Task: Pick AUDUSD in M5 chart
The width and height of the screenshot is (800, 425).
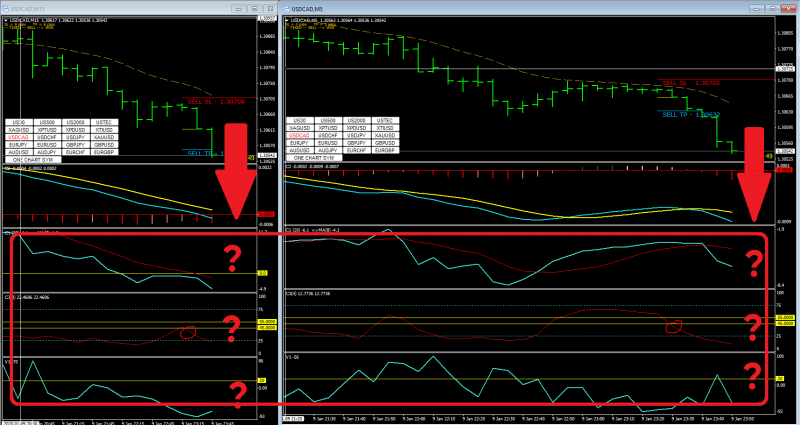Action: [300, 150]
